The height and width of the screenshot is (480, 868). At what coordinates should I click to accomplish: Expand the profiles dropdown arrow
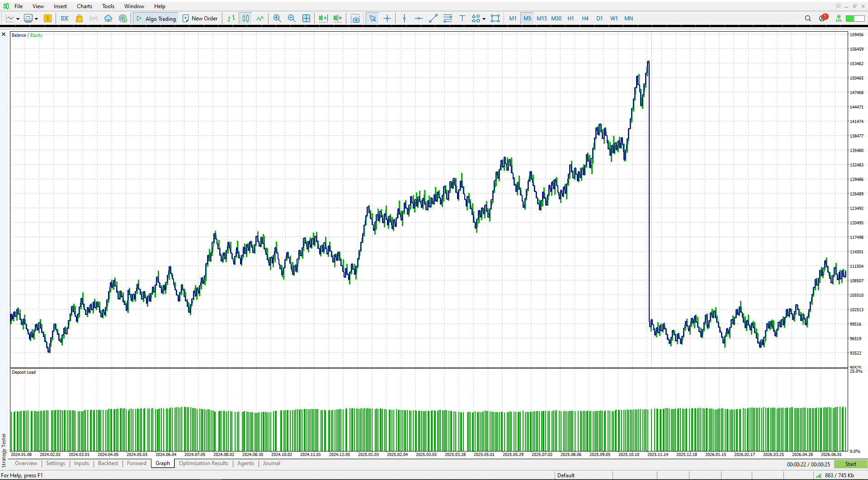tap(36, 19)
